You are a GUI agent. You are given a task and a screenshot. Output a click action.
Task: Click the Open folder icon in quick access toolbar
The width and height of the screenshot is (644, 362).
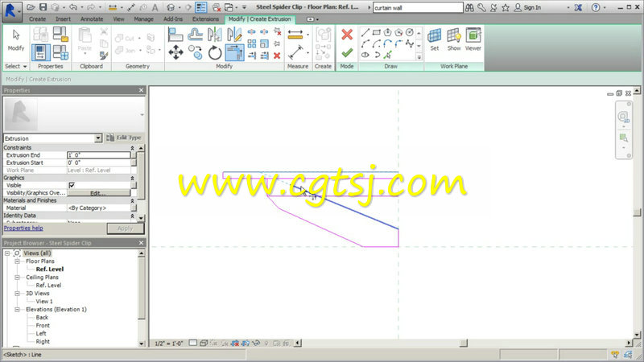coord(31,7)
